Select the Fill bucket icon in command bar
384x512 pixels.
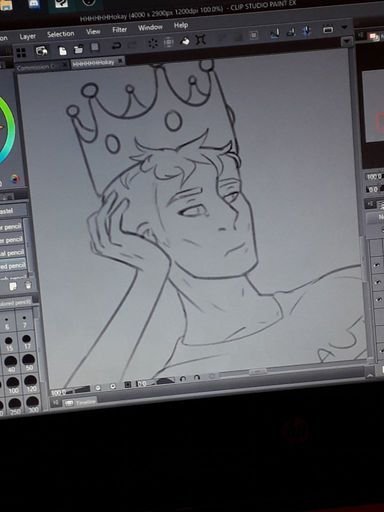point(185,41)
